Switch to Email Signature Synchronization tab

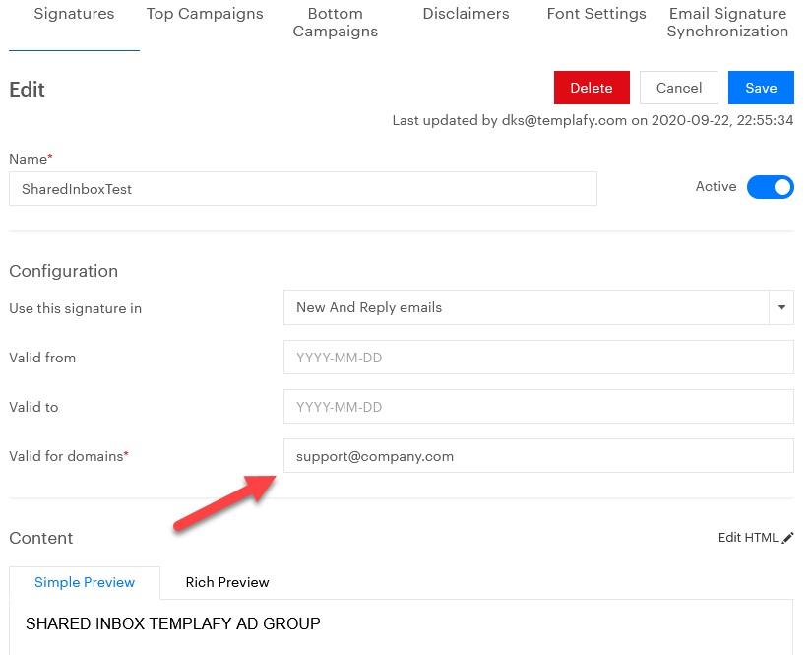point(727,23)
